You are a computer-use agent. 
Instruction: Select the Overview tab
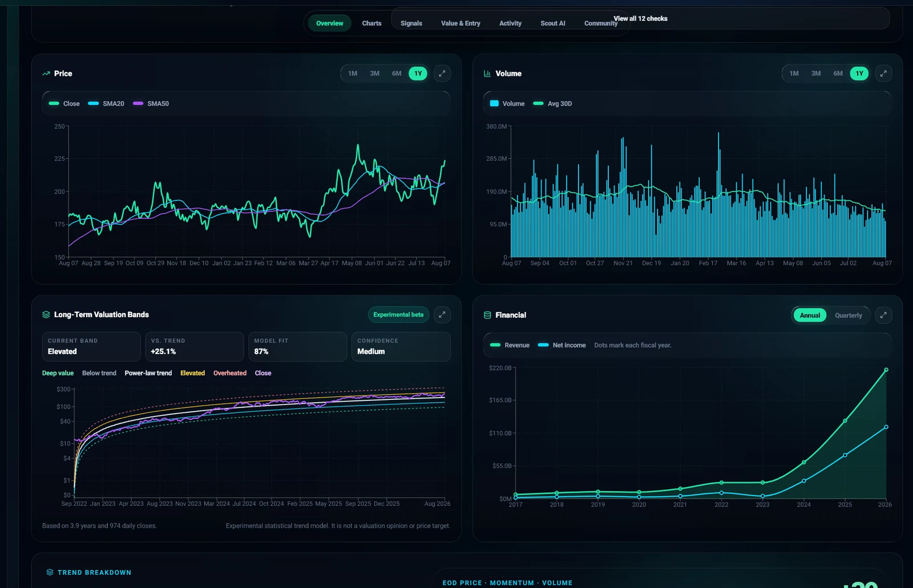pyautogui.click(x=330, y=23)
